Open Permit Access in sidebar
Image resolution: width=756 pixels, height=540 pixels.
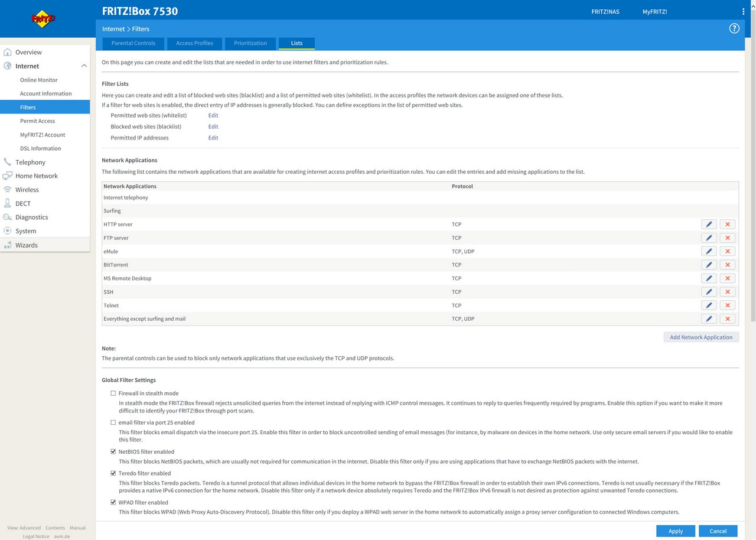(37, 121)
